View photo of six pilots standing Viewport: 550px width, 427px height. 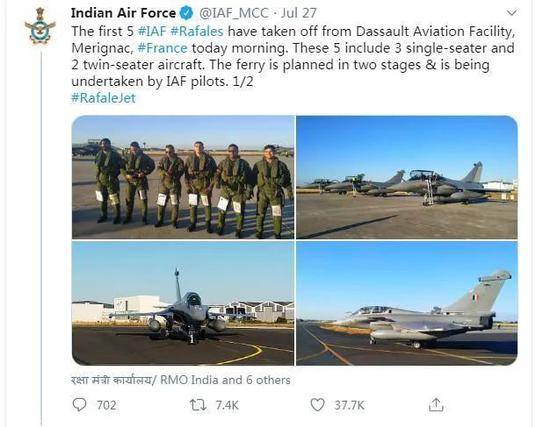(183, 177)
